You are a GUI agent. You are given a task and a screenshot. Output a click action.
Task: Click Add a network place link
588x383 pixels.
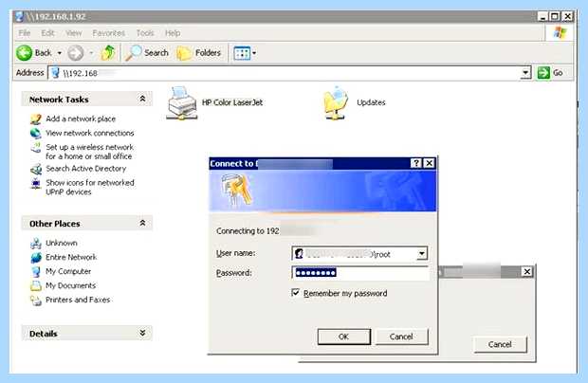click(81, 119)
